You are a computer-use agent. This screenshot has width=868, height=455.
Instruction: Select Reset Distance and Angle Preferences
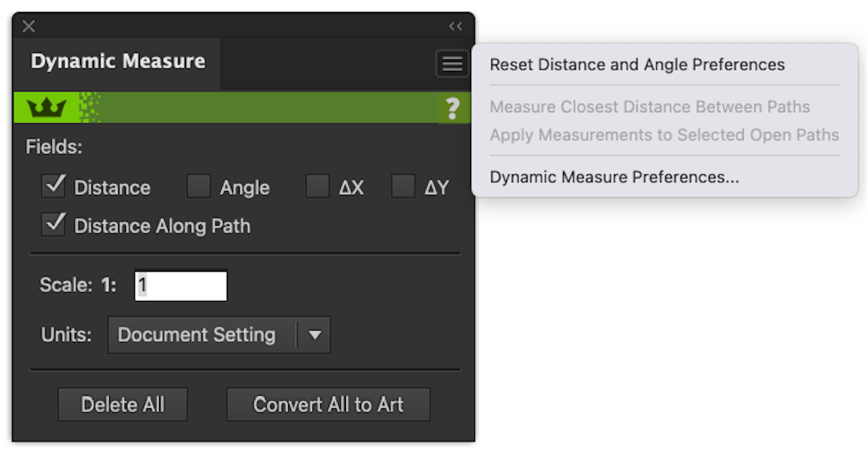pyautogui.click(x=637, y=65)
